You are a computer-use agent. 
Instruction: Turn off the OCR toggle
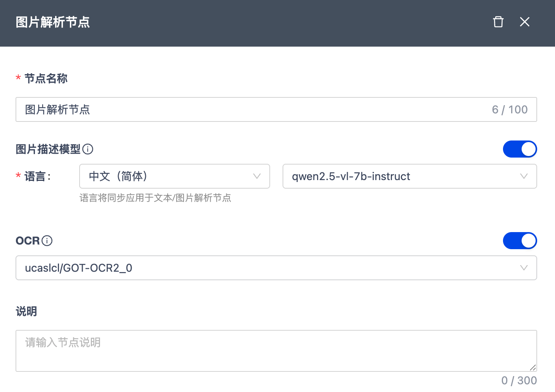[520, 241]
